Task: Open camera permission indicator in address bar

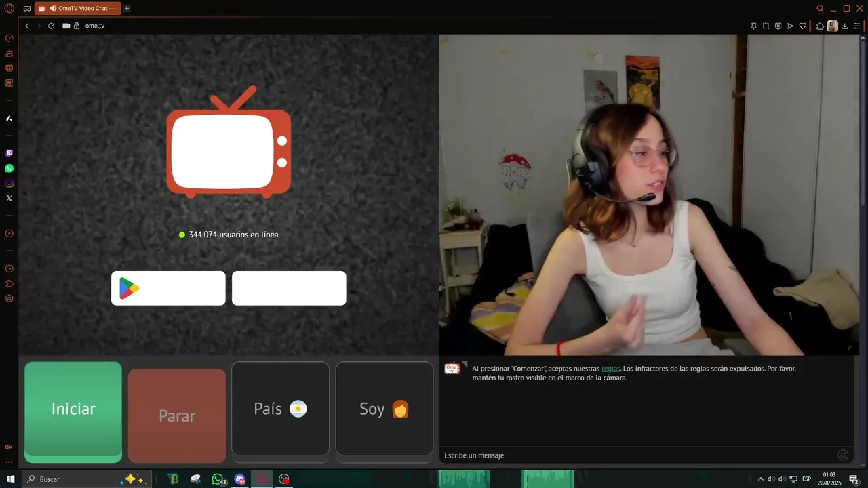Action: 66,26
